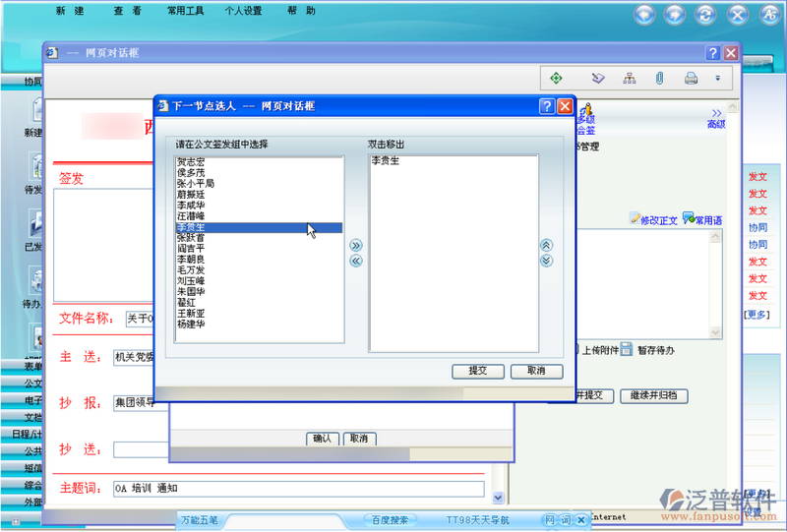The height and width of the screenshot is (532, 787).
Task: Click the round refresh button at top
Action: [x=705, y=15]
